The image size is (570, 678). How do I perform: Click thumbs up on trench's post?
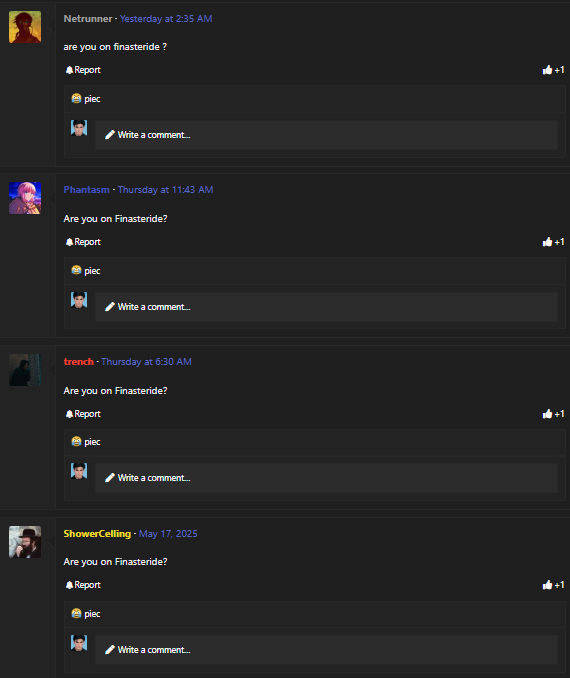click(x=554, y=414)
